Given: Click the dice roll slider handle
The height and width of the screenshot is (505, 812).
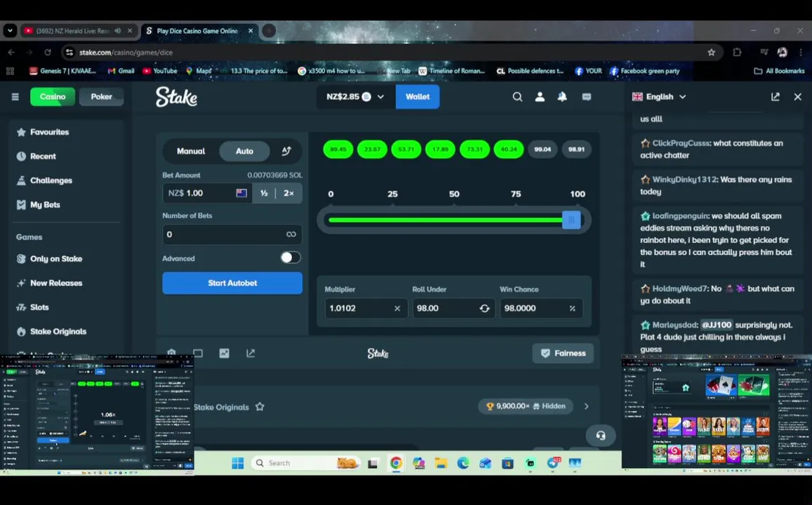Looking at the screenshot, I should pos(571,220).
